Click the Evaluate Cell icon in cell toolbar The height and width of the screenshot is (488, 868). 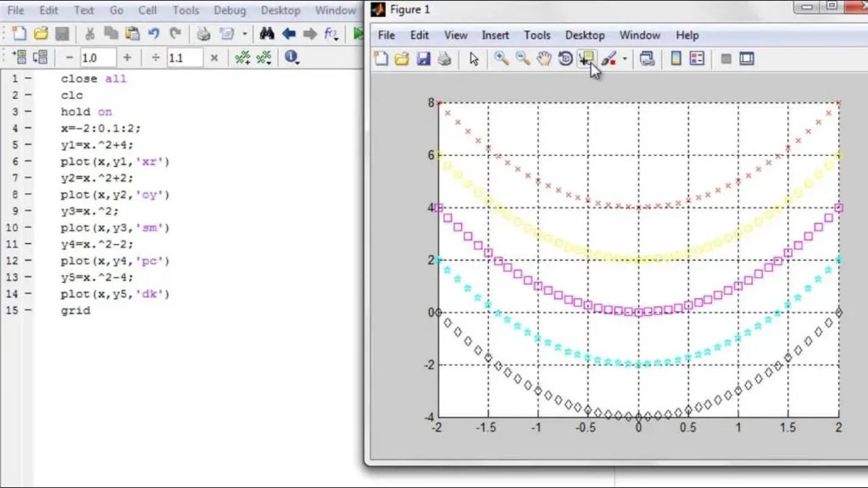click(x=19, y=58)
